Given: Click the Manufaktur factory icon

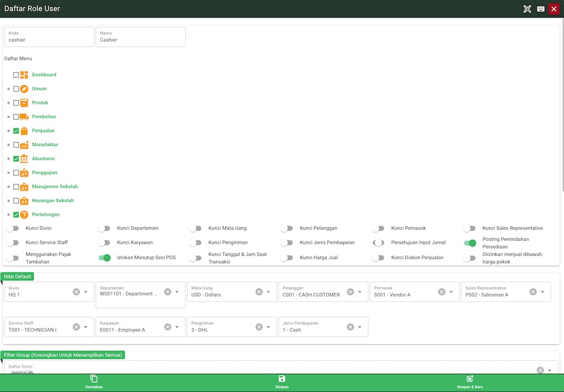Looking at the screenshot, I should click(x=23, y=144).
